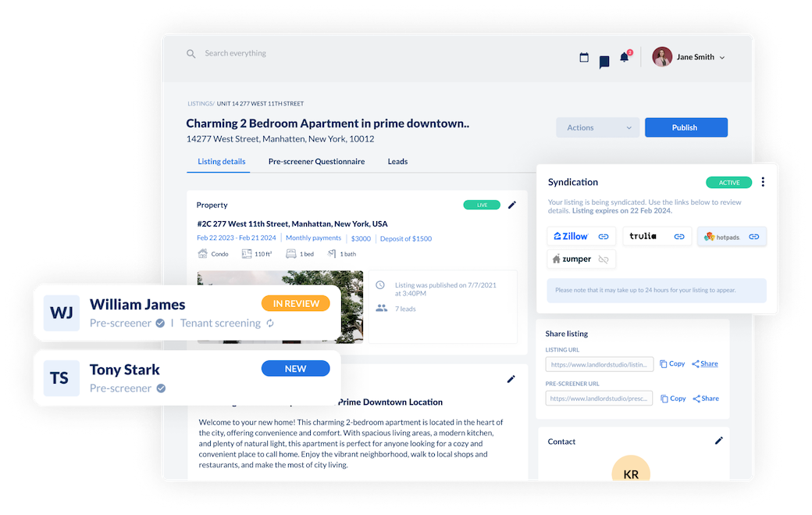The image size is (812, 515).
Task: Click the trulia link icon
Action: [678, 235]
